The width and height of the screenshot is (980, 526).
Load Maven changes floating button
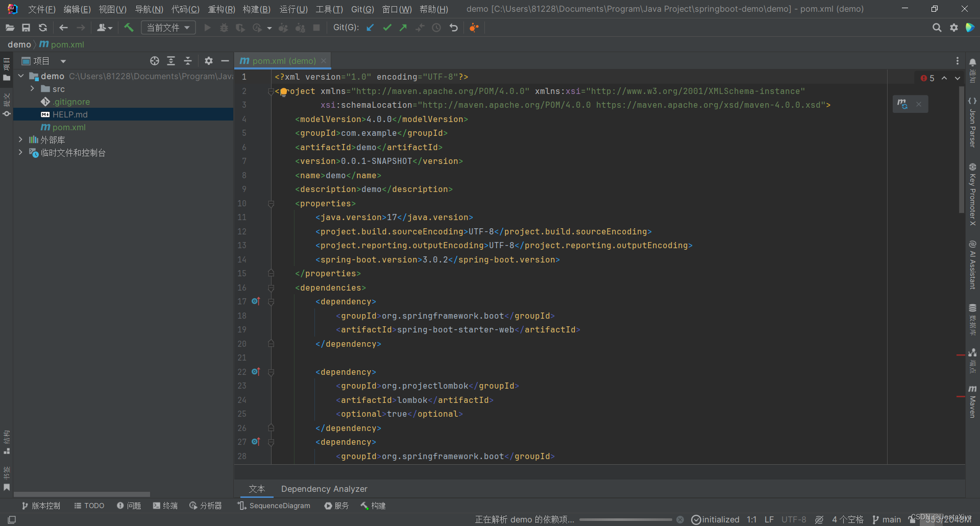902,104
